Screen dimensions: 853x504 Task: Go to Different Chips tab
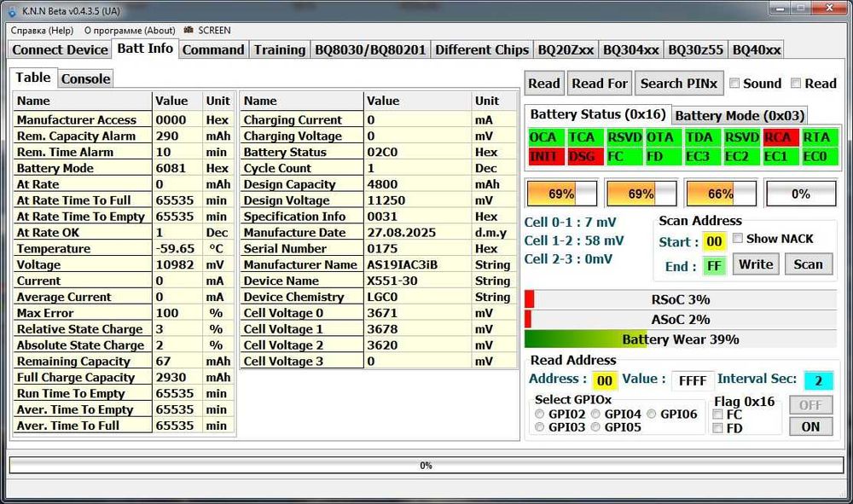click(x=482, y=49)
